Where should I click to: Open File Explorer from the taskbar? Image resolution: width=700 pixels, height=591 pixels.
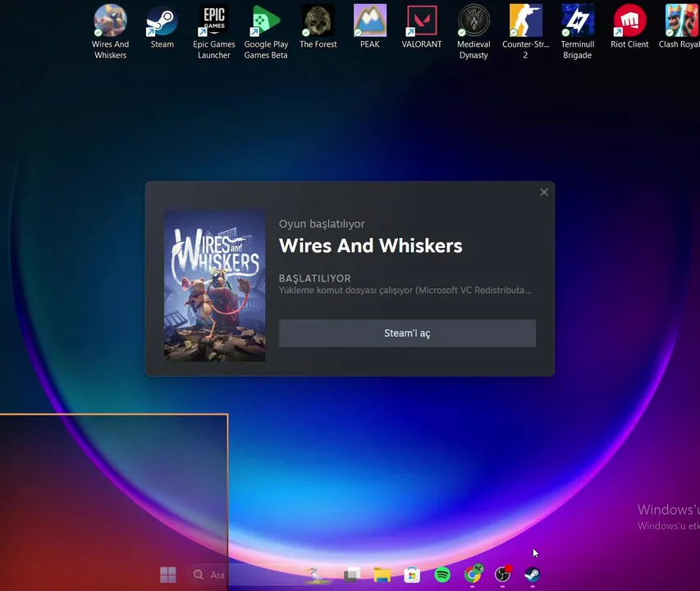382,575
